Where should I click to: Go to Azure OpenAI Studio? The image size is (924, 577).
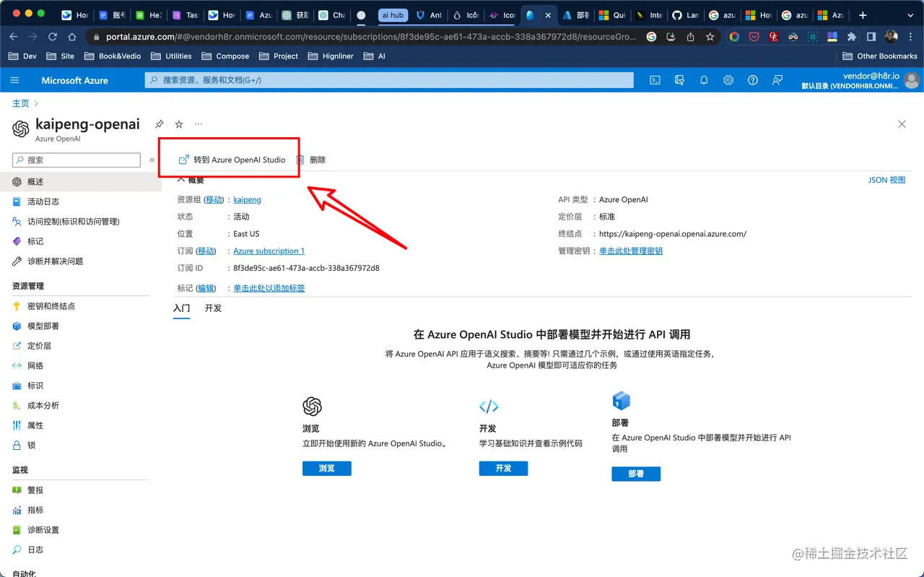[x=232, y=160]
